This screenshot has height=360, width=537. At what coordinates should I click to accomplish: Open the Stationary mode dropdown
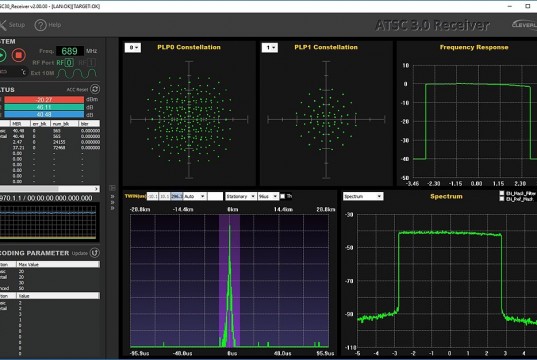(241, 196)
